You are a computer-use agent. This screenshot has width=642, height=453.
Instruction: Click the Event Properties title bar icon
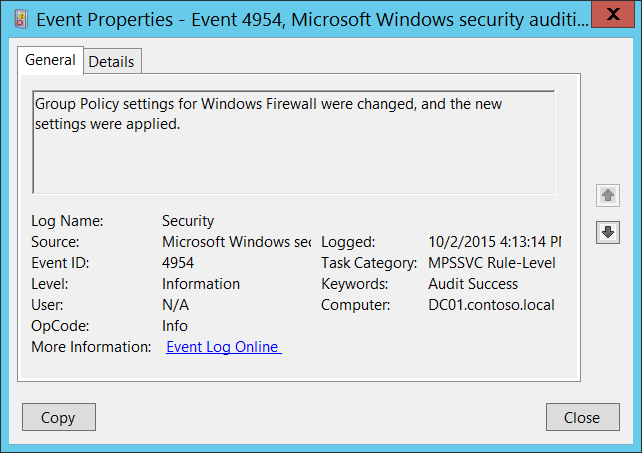19,19
